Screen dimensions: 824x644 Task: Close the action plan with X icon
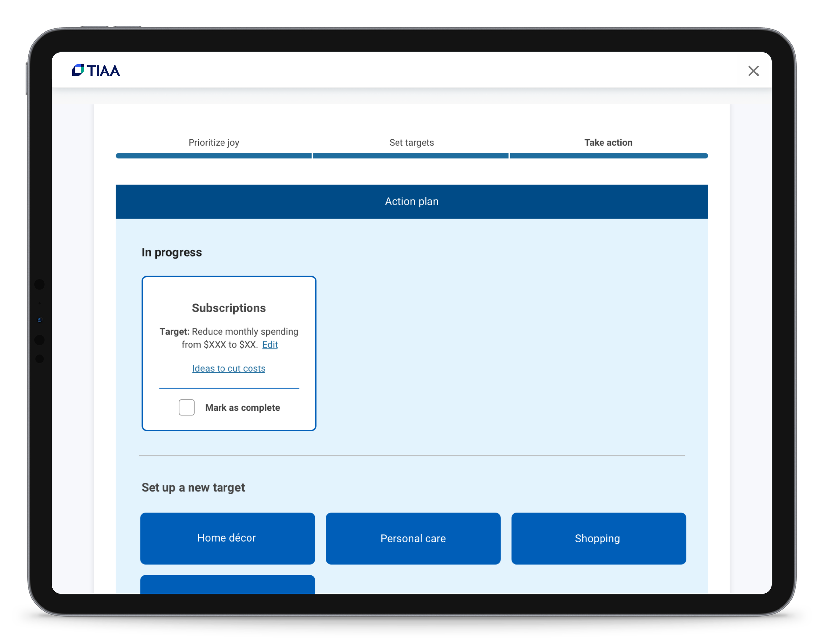point(753,71)
